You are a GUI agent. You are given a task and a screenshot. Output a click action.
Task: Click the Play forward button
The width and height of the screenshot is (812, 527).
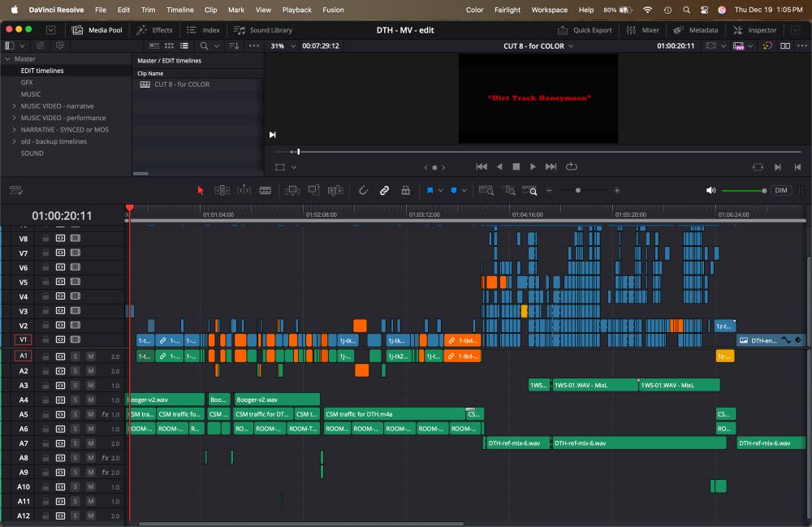pyautogui.click(x=533, y=166)
